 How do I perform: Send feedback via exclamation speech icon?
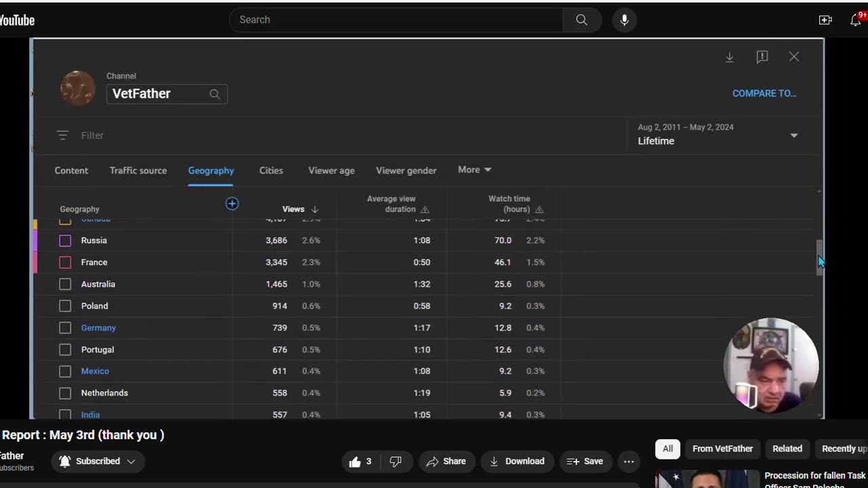pos(762,57)
